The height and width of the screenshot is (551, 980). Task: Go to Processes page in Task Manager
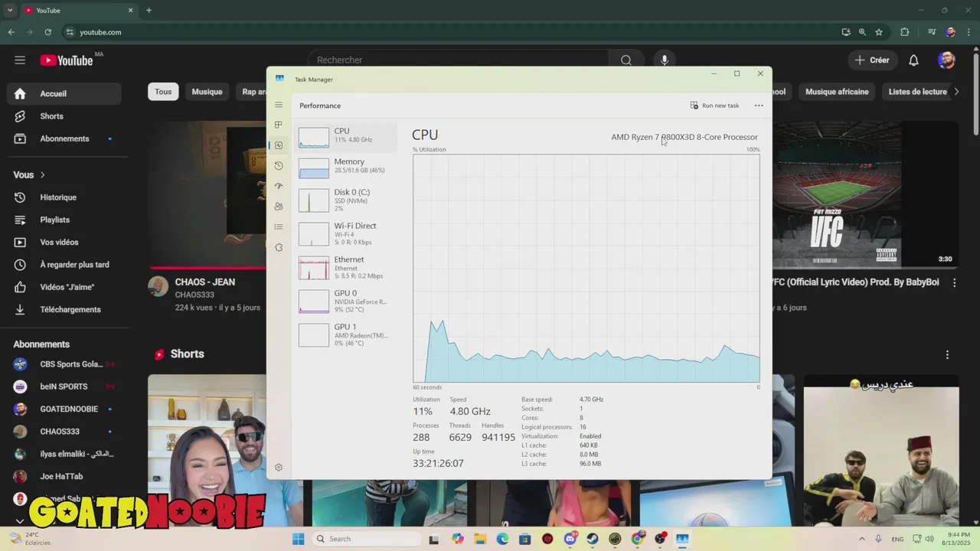279,125
